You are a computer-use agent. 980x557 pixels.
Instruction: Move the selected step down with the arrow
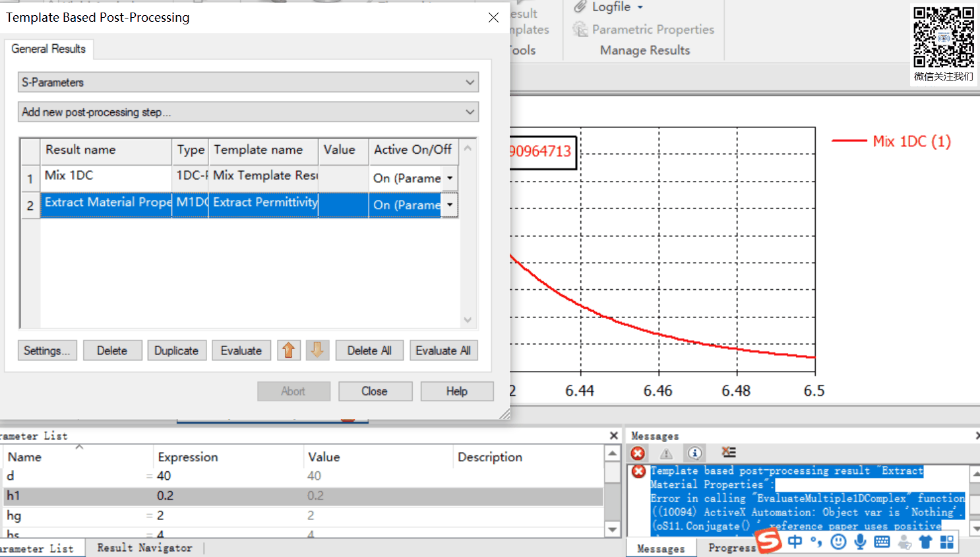coord(317,350)
